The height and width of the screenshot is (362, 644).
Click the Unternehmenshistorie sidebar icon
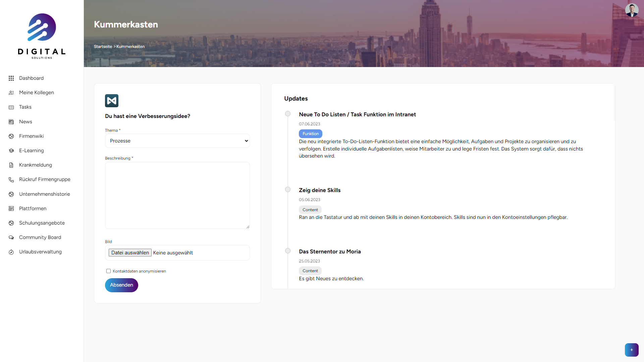coord(11,194)
